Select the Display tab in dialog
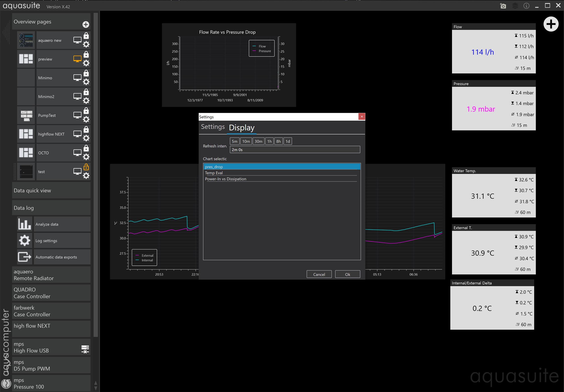 [241, 128]
